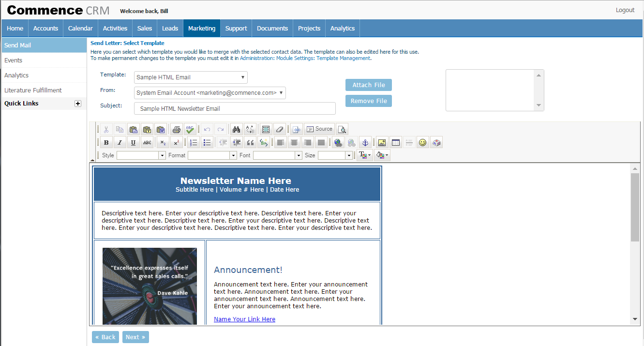Click the Select All icon
Screen dimensions: 644x346
266,129
